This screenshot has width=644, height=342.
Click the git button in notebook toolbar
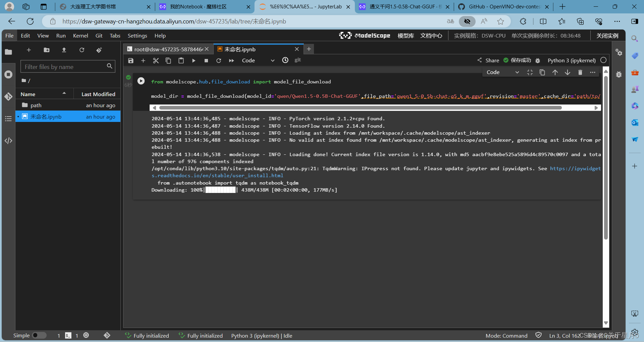point(298,60)
